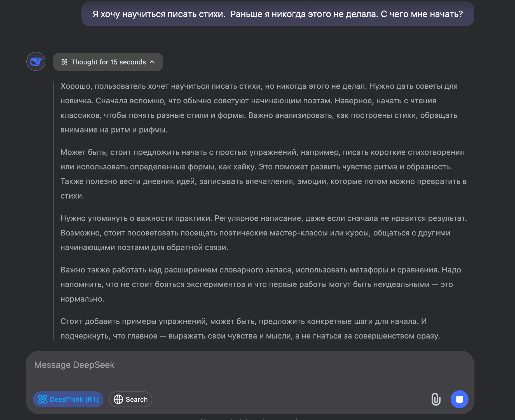This screenshot has width=515, height=420.
Task: Click the DeepSeek whale avatar icon
Action: coord(36,61)
